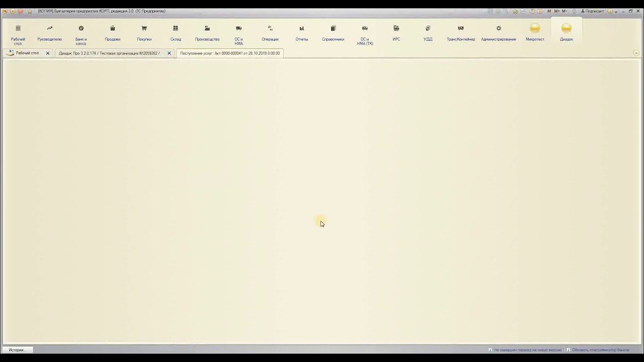Click the M- memory subtract button
The height and width of the screenshot is (362, 644).
[x=565, y=11]
